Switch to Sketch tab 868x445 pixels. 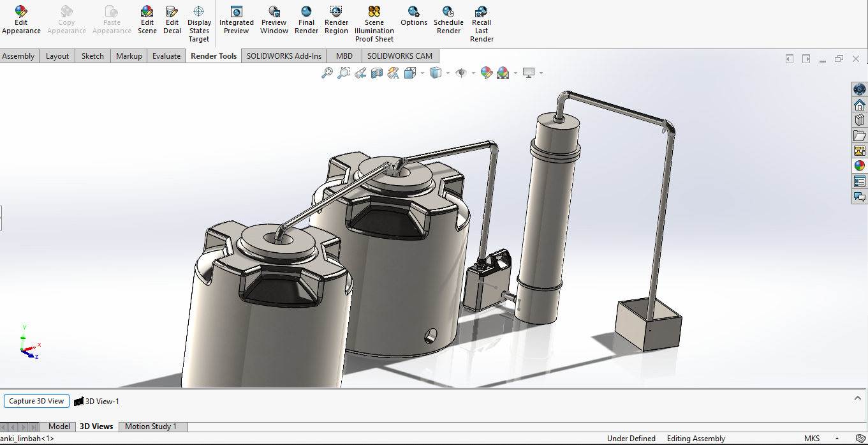click(92, 56)
